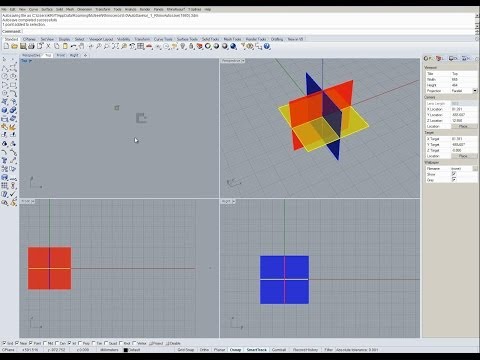This screenshot has height=360, width=480.
Task: Add a viewport tab with plus button
Action: click(x=85, y=55)
